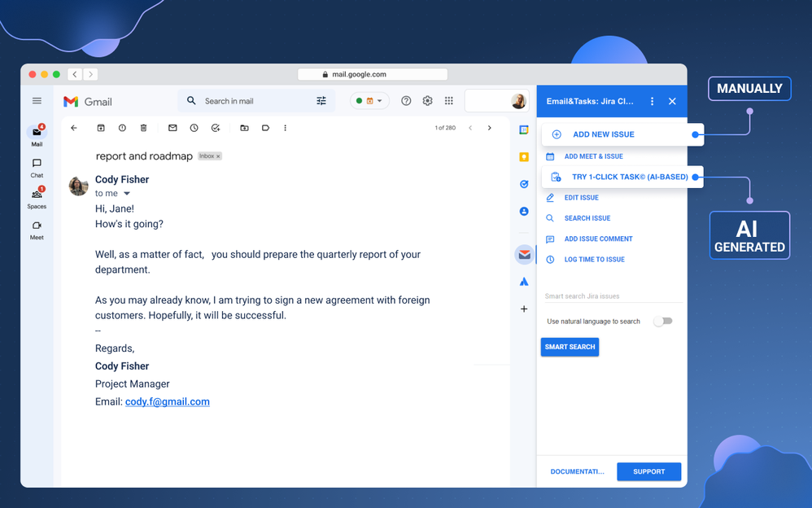Image resolution: width=812 pixels, height=508 pixels.
Task: Click the mail.google.com address bar
Action: 373,74
